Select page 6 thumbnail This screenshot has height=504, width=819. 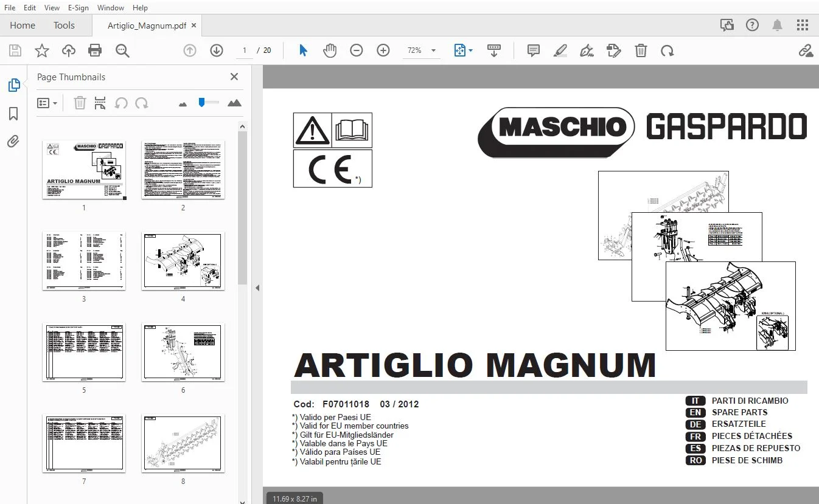(183, 353)
